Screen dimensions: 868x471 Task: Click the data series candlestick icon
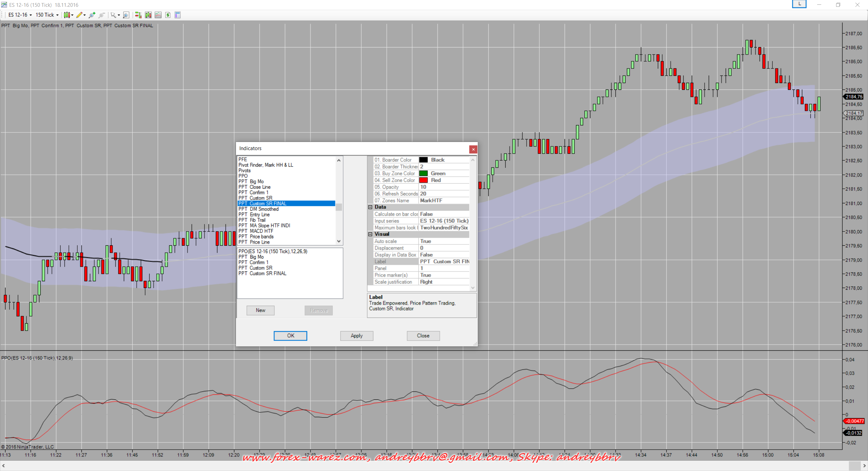click(148, 15)
